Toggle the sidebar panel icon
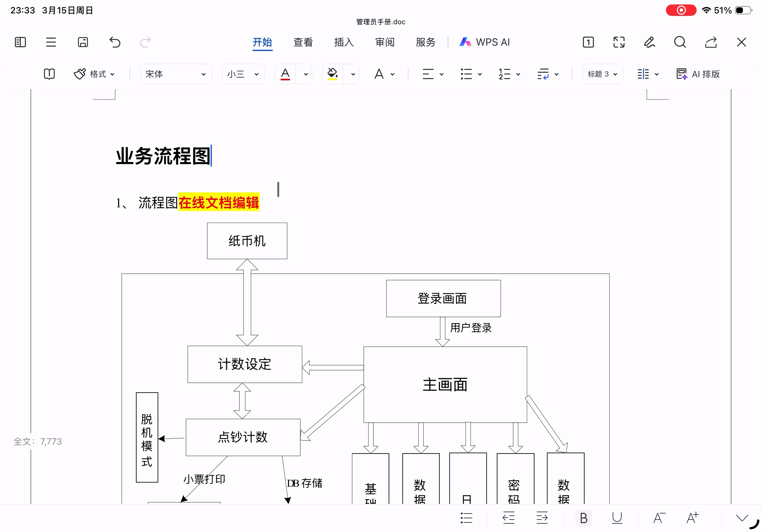The width and height of the screenshot is (762, 532). tap(20, 42)
